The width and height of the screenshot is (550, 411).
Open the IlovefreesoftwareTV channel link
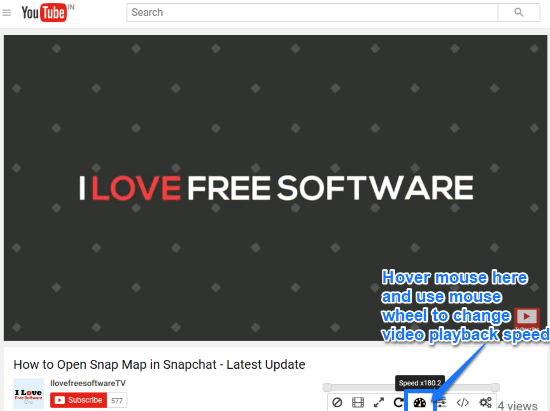88,383
